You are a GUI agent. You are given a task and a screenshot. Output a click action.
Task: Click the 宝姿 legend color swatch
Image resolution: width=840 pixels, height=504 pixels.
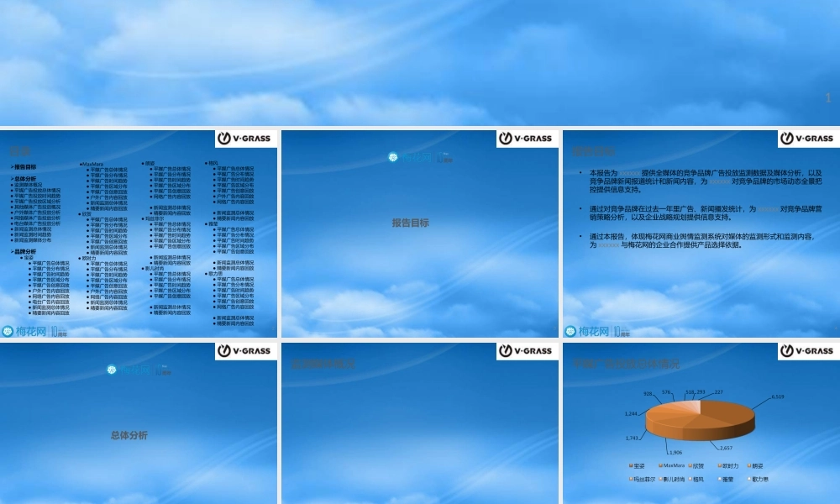click(x=631, y=465)
